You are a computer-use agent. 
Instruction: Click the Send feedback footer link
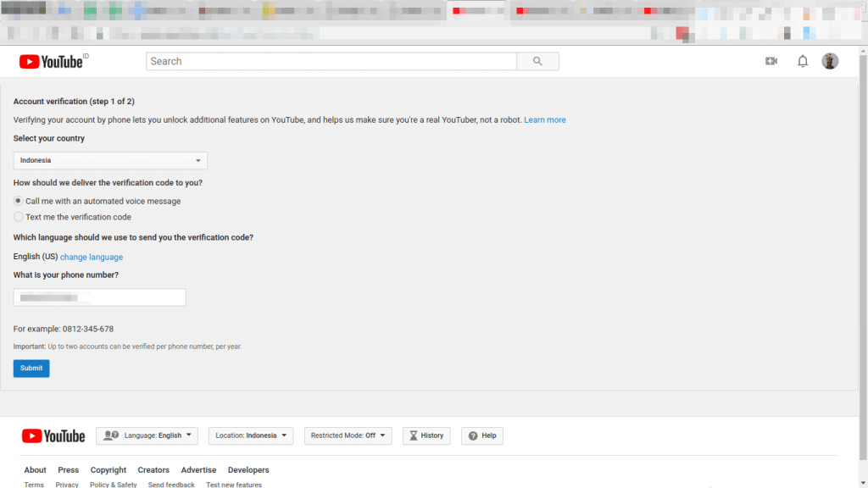171,485
